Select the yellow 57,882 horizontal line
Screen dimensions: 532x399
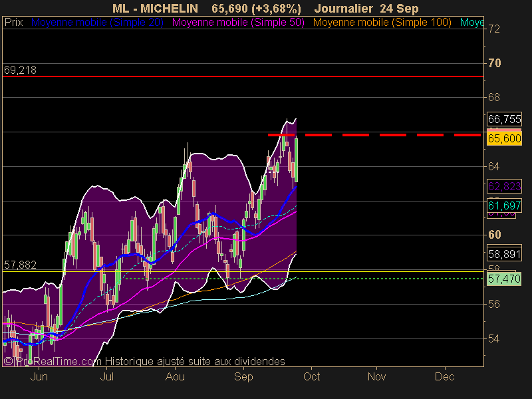(243, 272)
